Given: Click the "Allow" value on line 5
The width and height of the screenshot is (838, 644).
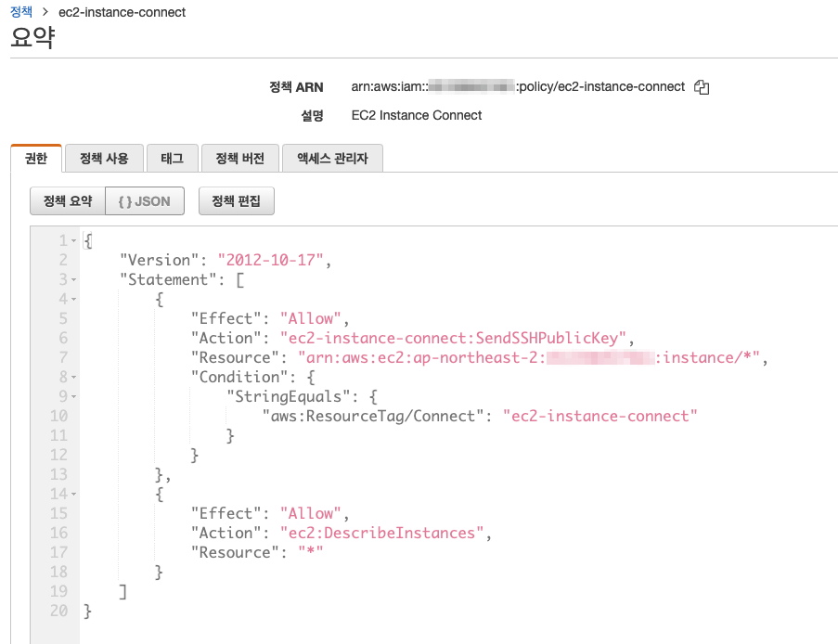Looking at the screenshot, I should click(311, 319).
